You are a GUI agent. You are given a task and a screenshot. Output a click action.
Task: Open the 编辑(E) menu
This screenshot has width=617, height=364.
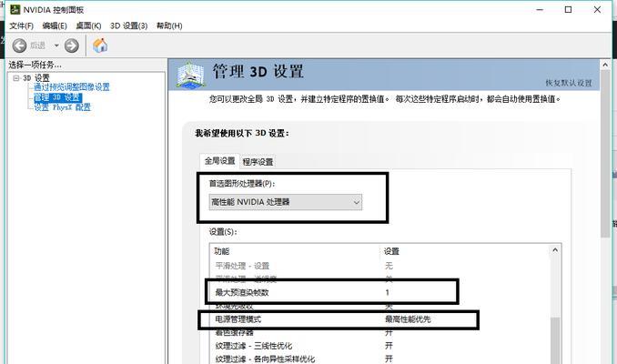55,26
